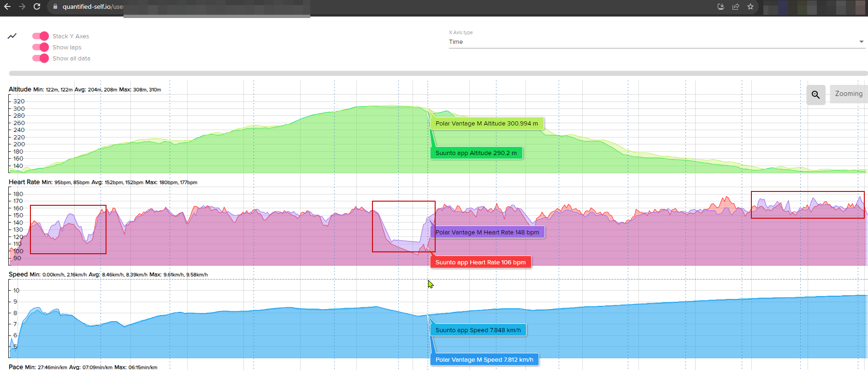Click the Pace chart title
This screenshot has width=868, height=370.
[x=16, y=367]
